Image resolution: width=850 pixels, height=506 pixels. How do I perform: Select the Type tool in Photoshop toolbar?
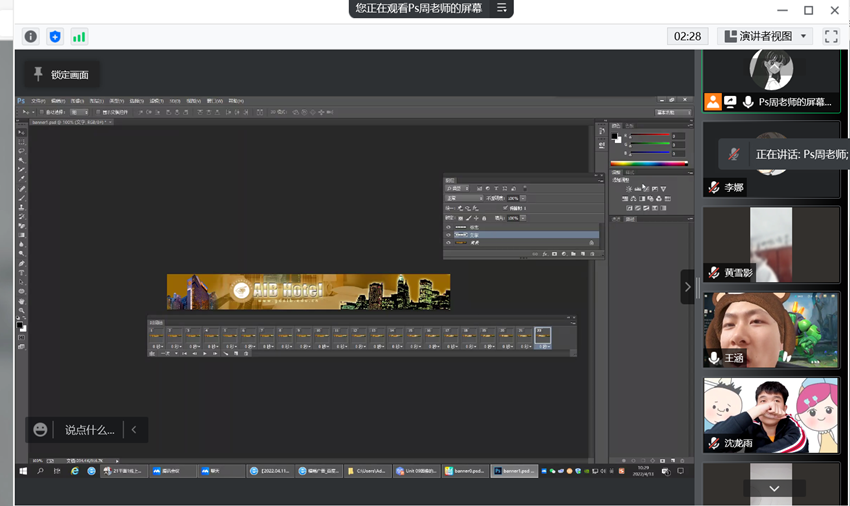21,273
